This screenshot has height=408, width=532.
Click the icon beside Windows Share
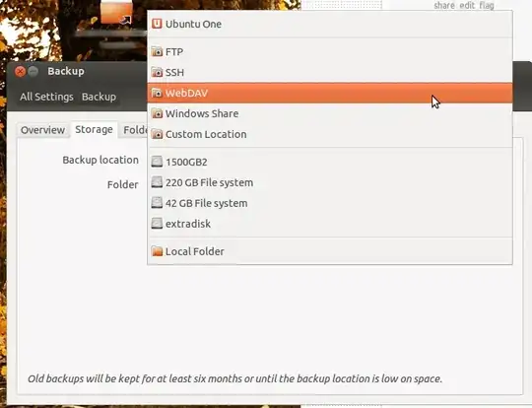coord(157,113)
